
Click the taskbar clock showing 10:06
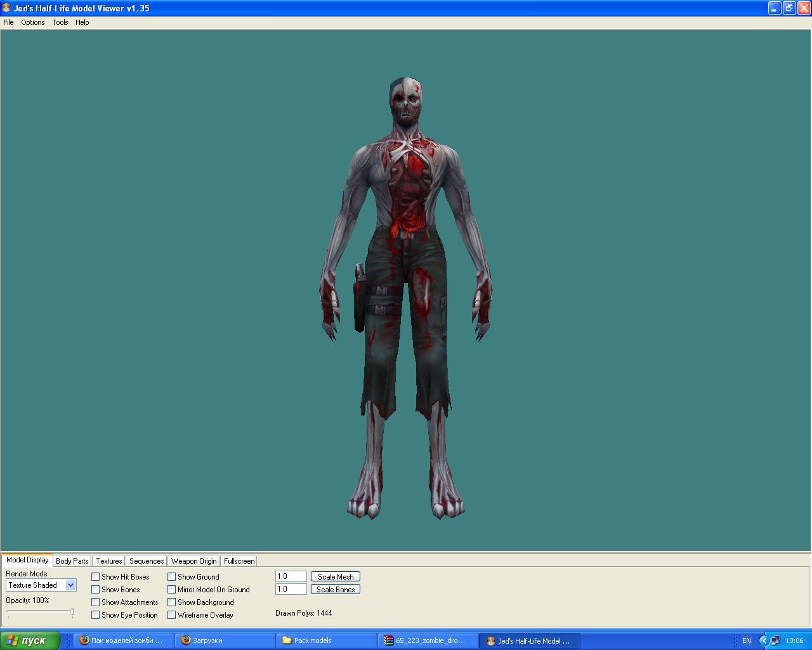[794, 640]
